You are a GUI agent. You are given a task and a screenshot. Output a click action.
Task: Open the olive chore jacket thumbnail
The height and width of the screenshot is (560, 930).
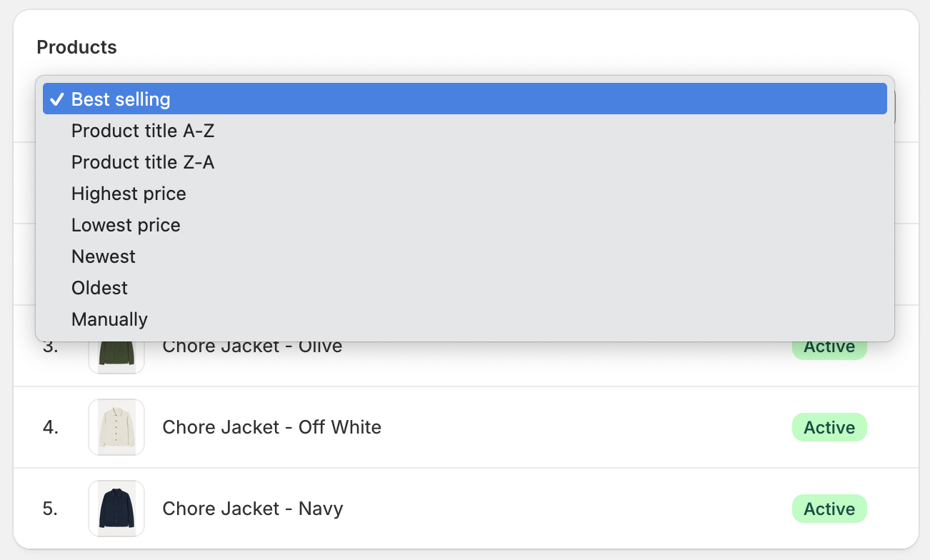coord(116,356)
